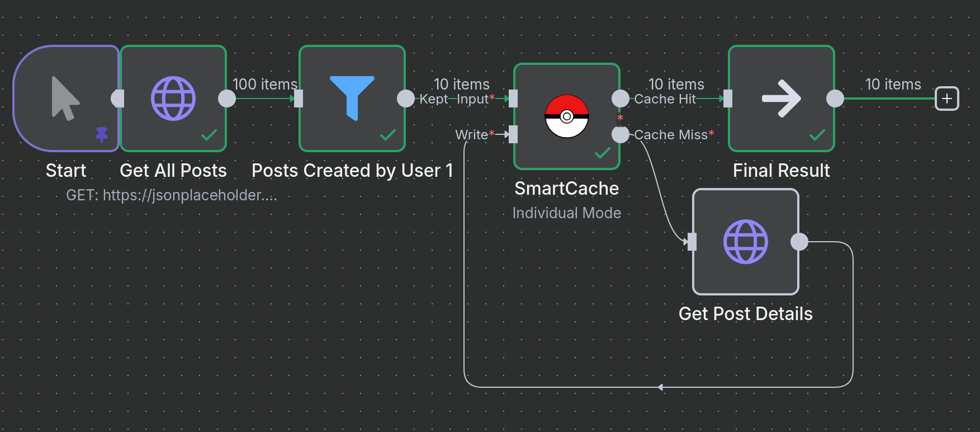Click the "Final Result" node title
Viewport: 980px width, 432px height.
[x=782, y=171]
